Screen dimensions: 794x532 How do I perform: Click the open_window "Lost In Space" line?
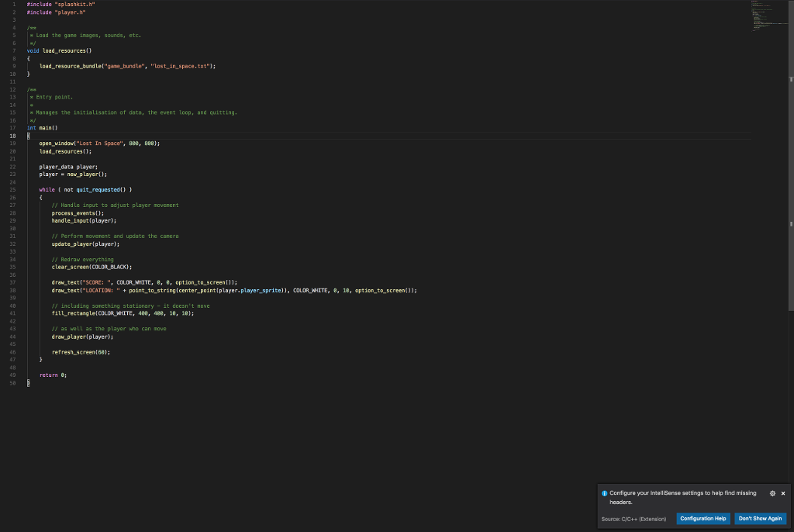pos(99,143)
